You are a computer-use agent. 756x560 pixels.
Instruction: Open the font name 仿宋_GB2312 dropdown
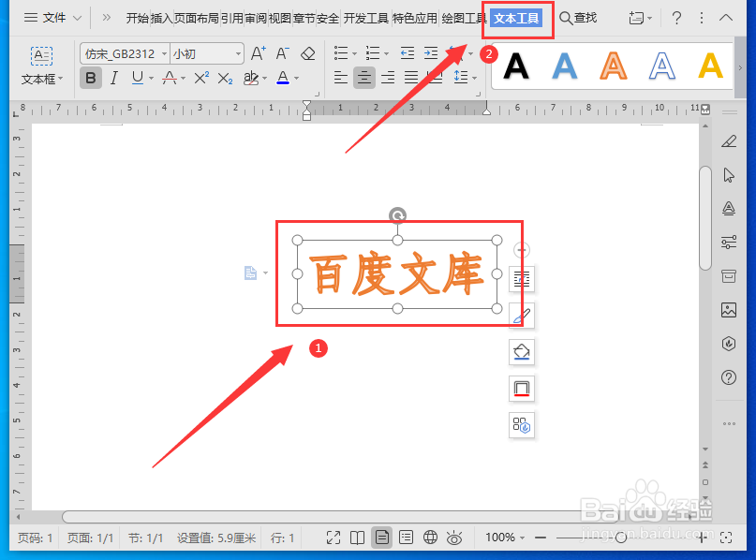(165, 54)
